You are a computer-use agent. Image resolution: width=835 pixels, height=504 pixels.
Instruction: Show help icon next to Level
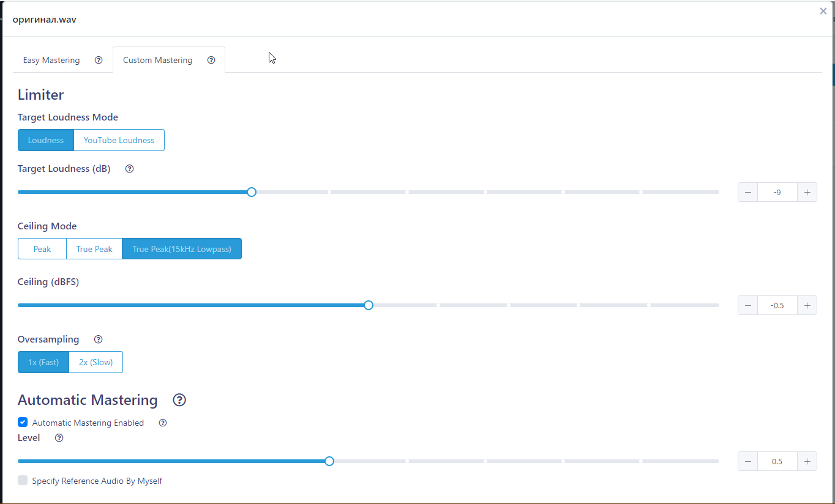coord(59,438)
